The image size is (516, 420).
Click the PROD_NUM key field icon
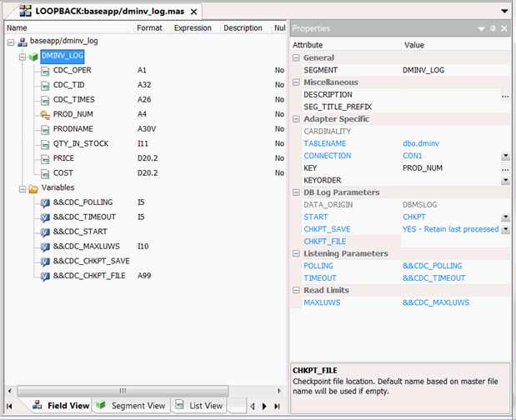(45, 114)
